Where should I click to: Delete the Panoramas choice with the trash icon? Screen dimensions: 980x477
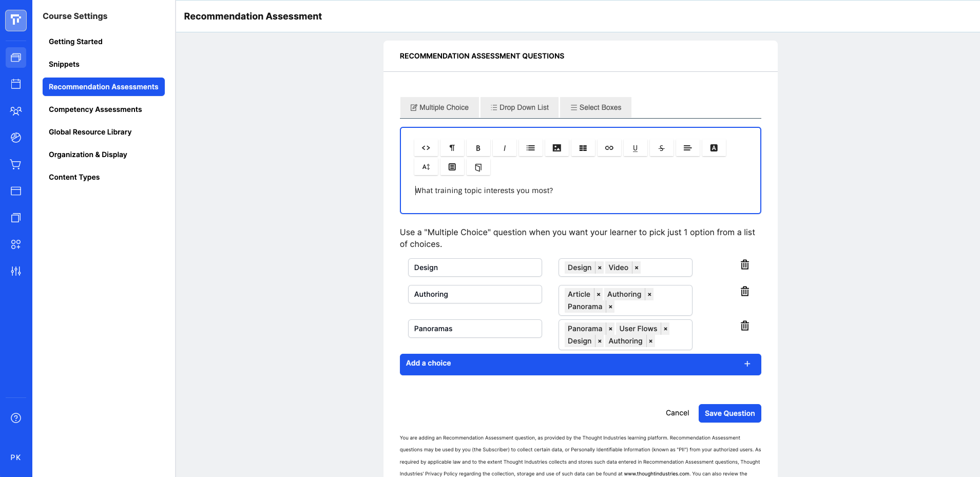point(745,326)
